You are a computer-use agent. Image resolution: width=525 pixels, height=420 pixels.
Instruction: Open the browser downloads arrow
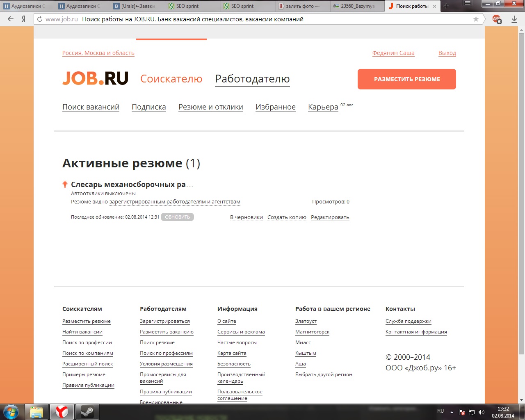pos(514,19)
